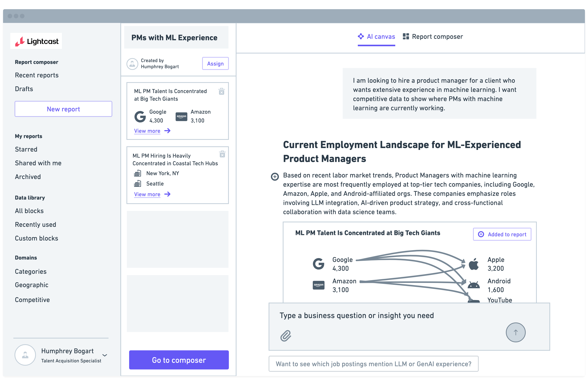The image size is (588, 379).
Task: Click the Lightcast logo
Action: (36, 41)
